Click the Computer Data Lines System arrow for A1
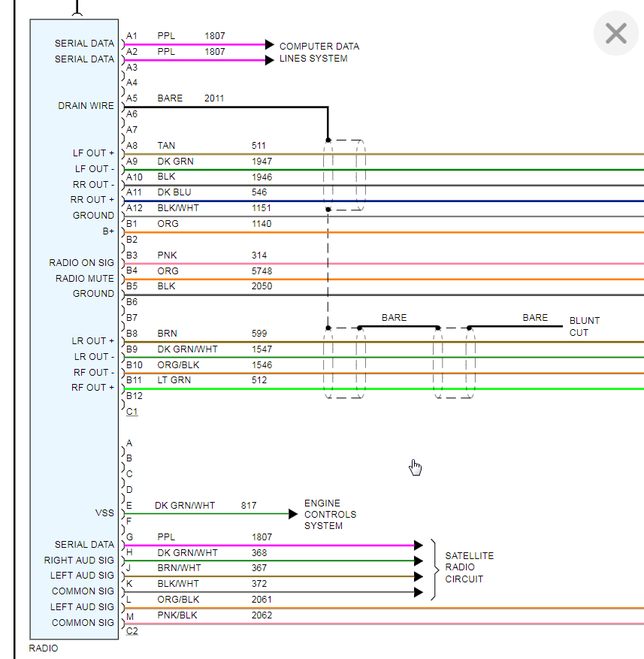 270,44
